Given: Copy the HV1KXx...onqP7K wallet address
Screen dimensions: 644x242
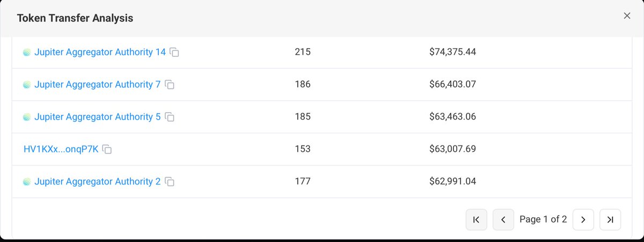Looking at the screenshot, I should (x=107, y=149).
